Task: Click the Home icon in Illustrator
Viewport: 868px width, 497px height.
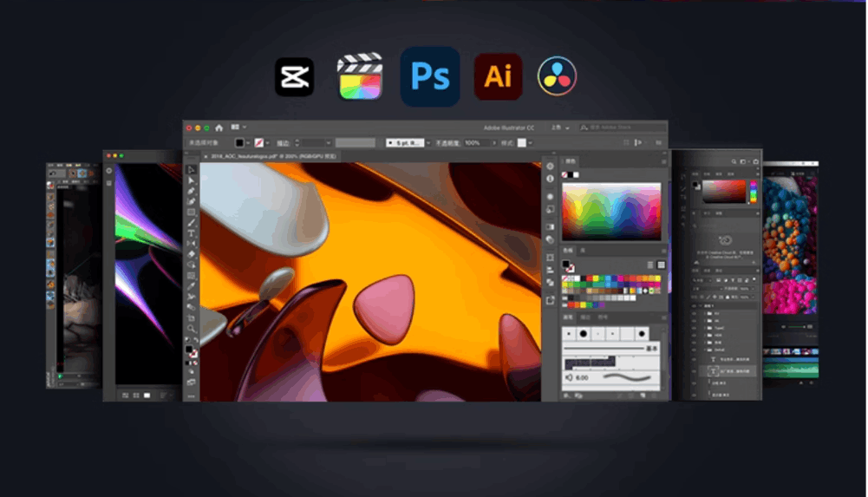Action: tap(219, 128)
